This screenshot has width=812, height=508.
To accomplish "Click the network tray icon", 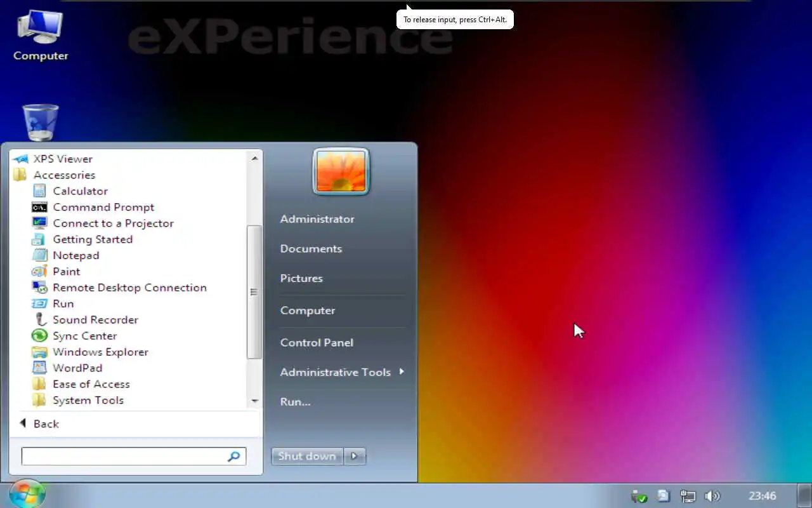I will pos(688,496).
